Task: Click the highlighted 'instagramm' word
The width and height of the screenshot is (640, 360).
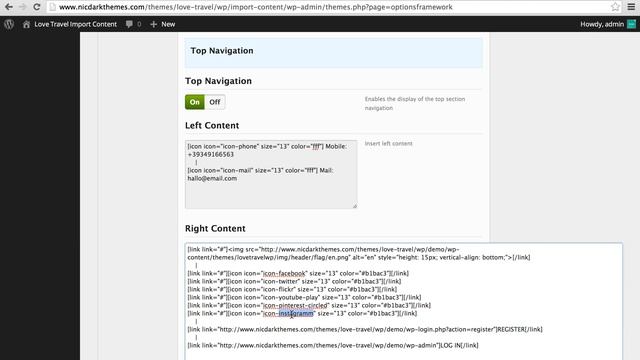Action: coord(296,313)
